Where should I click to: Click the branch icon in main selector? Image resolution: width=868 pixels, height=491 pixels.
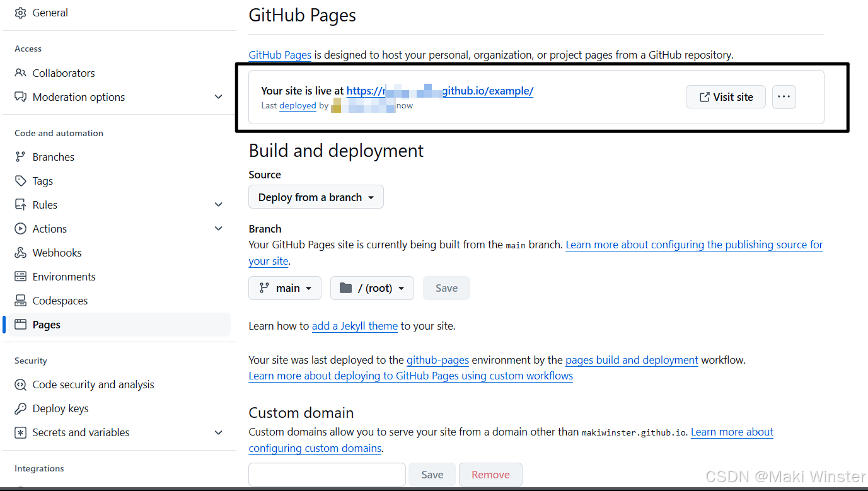pyautogui.click(x=264, y=288)
